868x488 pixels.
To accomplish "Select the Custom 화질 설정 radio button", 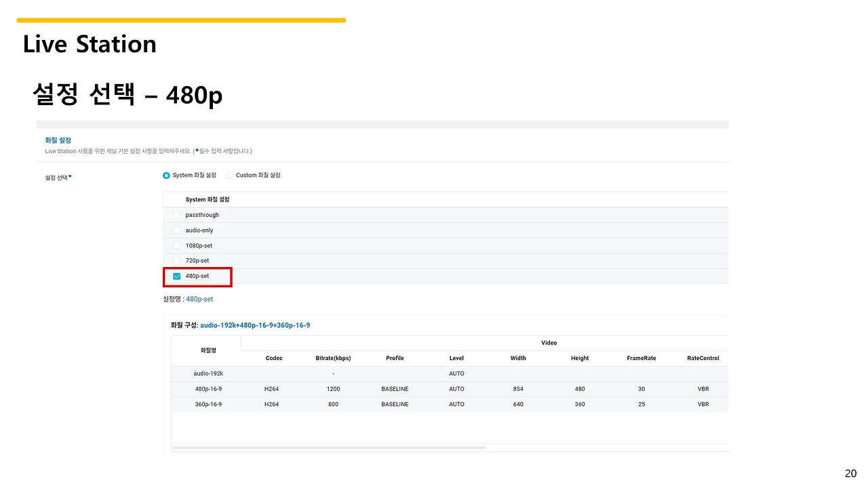I will tap(229, 176).
